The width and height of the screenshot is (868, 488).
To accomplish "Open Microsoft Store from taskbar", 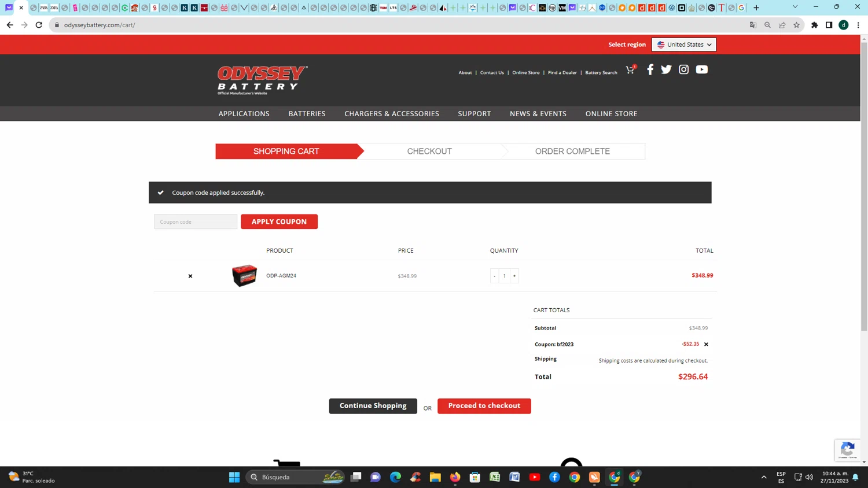I will (475, 477).
